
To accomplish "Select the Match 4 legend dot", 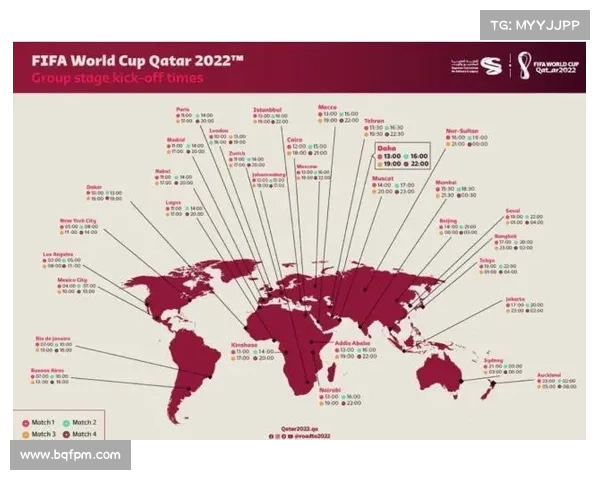I will (66, 435).
